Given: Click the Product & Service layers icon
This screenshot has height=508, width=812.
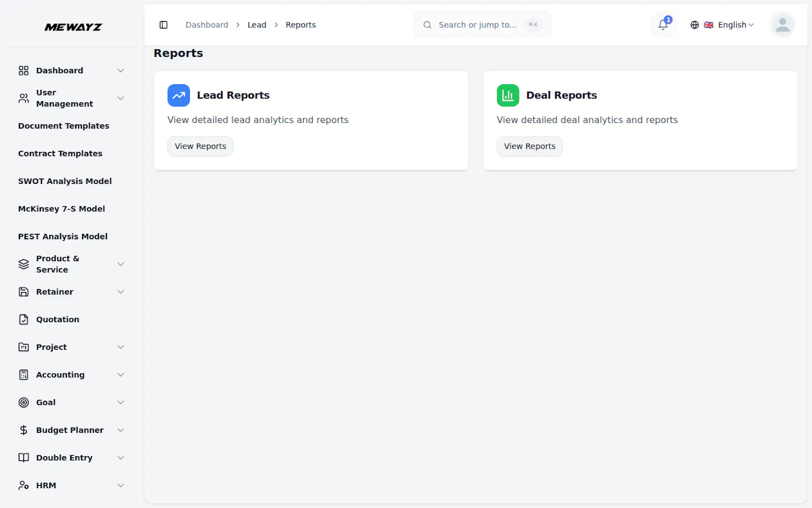Looking at the screenshot, I should [x=24, y=264].
